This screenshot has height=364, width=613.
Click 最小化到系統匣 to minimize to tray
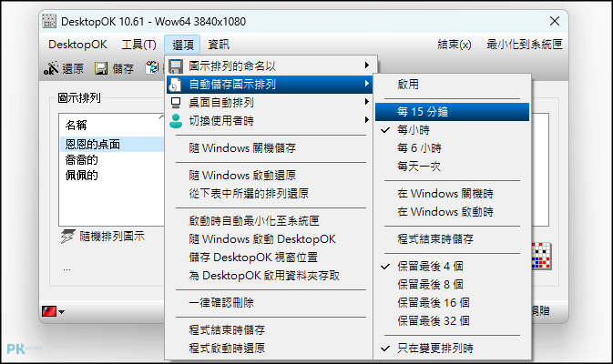tap(525, 45)
